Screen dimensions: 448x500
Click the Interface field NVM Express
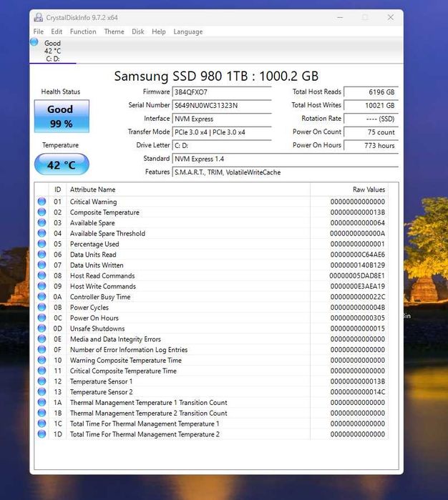pos(222,119)
